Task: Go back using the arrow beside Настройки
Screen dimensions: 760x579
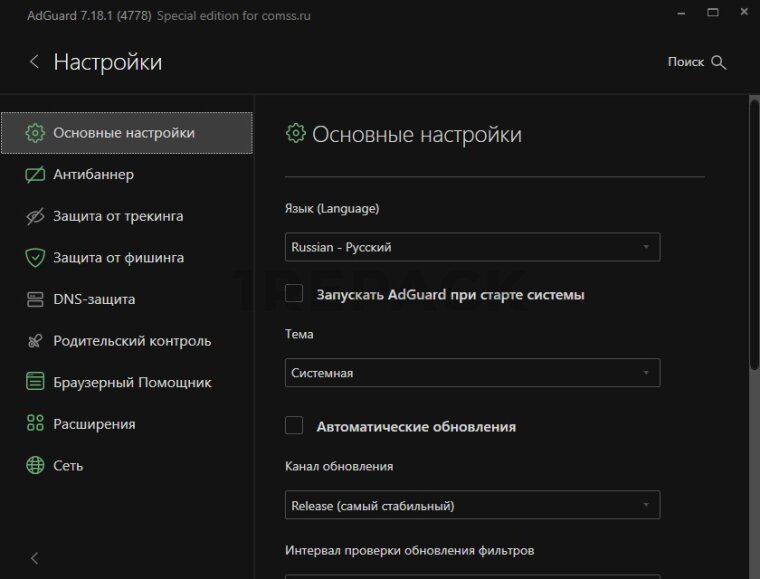Action: [x=34, y=62]
